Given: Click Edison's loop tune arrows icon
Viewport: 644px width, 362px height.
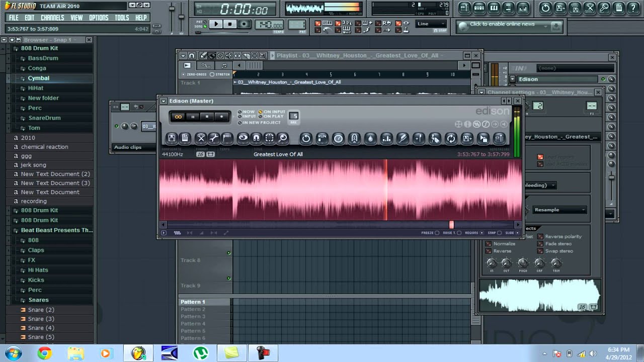Looking at the screenshot, I should click(451, 138).
